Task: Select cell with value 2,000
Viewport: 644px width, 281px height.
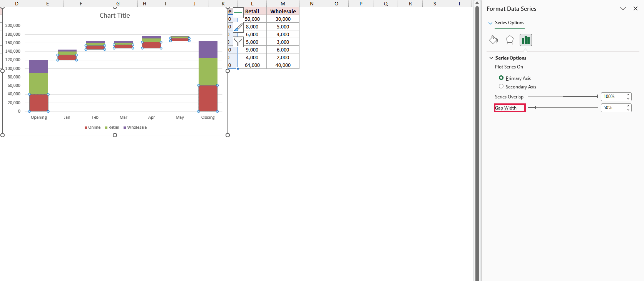Action: (283, 57)
